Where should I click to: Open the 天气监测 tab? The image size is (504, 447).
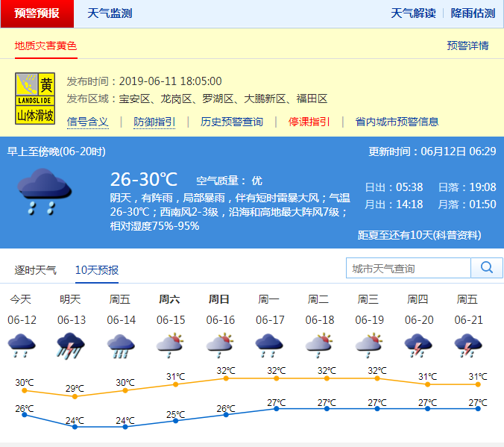click(110, 13)
